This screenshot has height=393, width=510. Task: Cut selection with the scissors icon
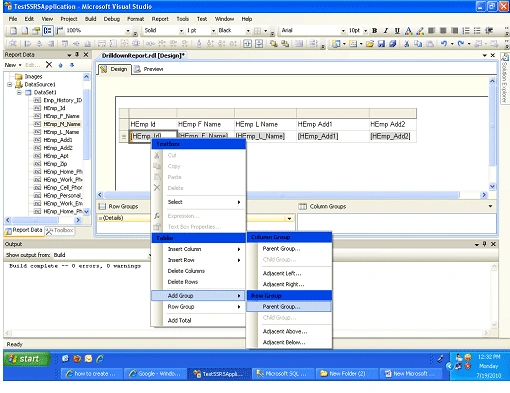(x=406, y=43)
